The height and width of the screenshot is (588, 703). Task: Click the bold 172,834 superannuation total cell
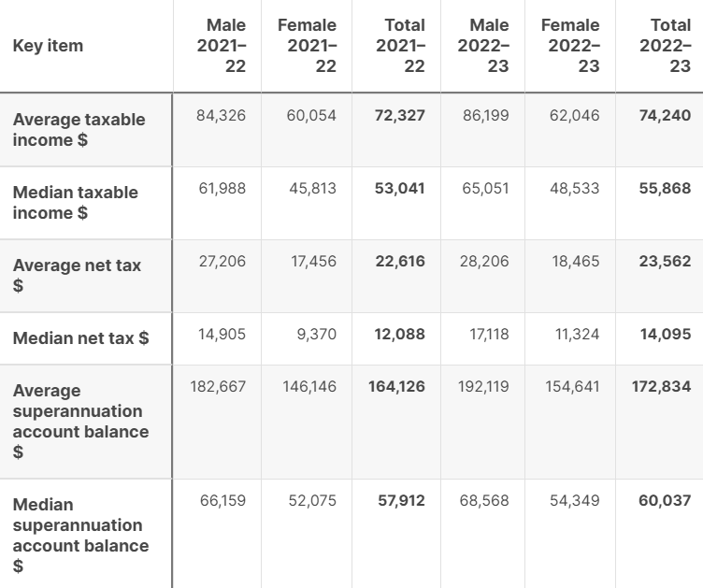click(x=662, y=386)
